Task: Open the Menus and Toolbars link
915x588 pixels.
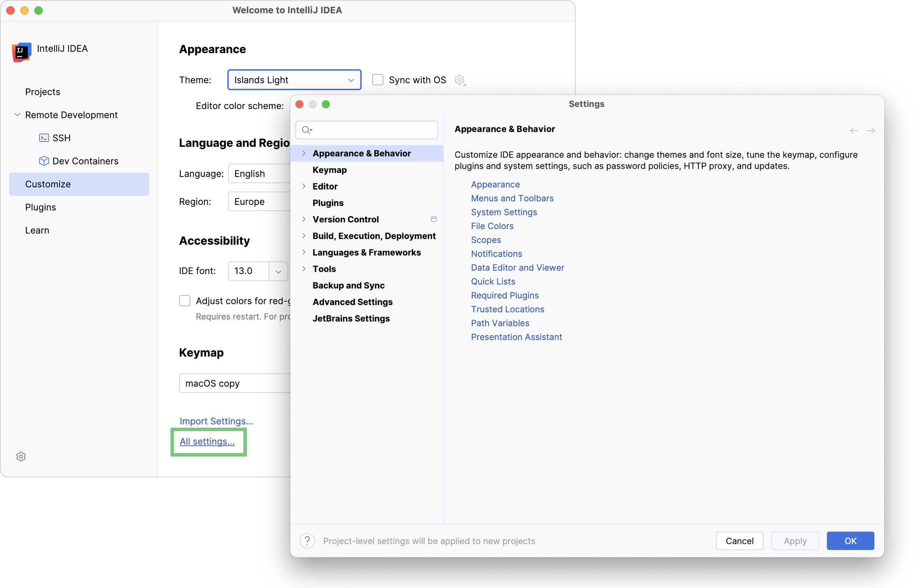Action: click(x=512, y=198)
